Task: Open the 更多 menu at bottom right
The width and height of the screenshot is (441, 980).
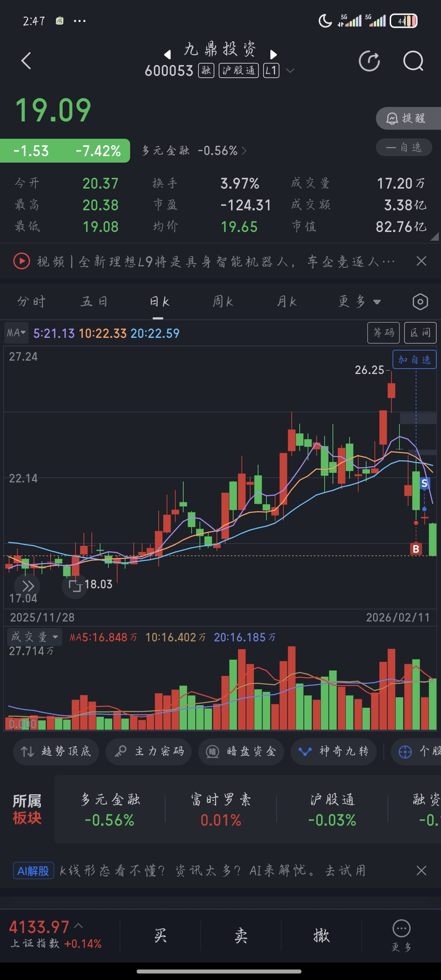Action: pyautogui.click(x=401, y=935)
